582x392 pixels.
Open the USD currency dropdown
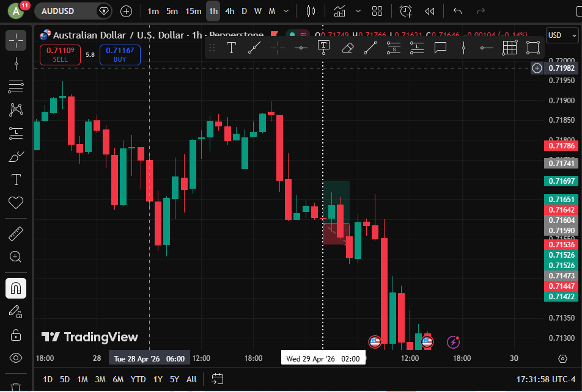pos(562,35)
